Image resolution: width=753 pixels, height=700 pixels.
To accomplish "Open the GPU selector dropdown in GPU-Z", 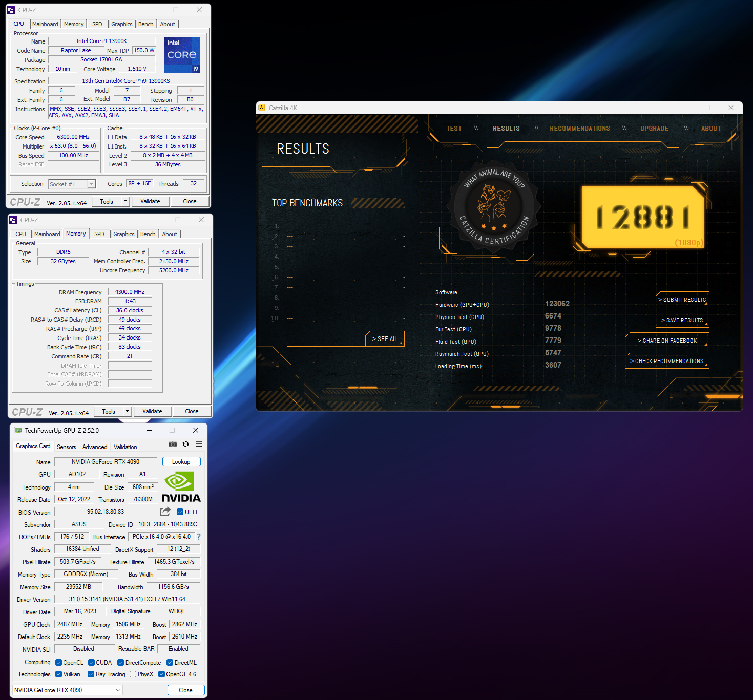I will (x=68, y=690).
